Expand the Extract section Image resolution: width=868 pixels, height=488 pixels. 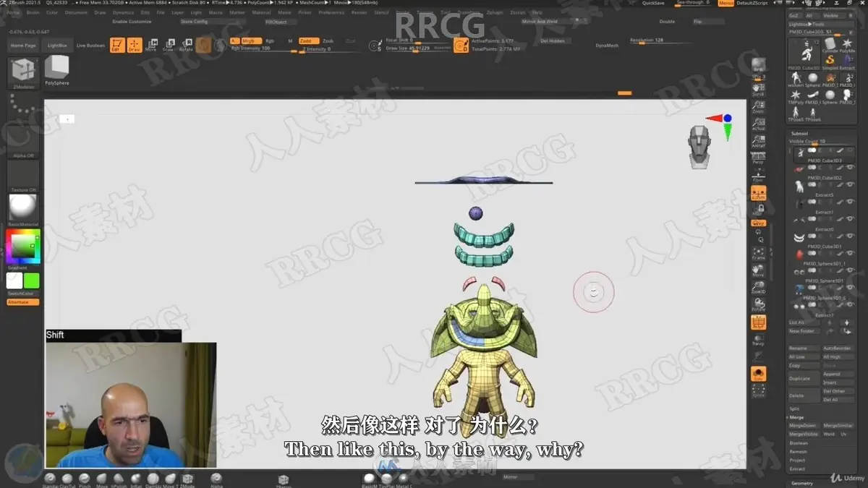tap(797, 469)
